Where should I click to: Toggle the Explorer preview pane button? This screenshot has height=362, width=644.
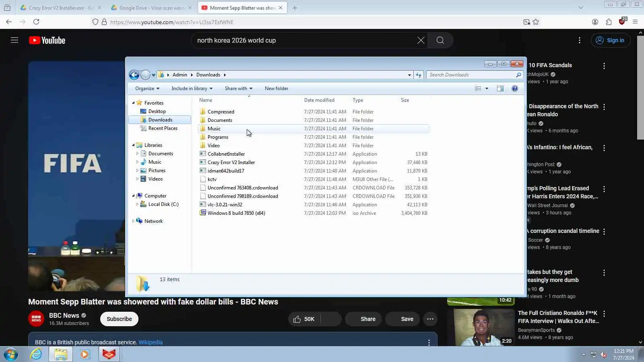click(x=500, y=88)
